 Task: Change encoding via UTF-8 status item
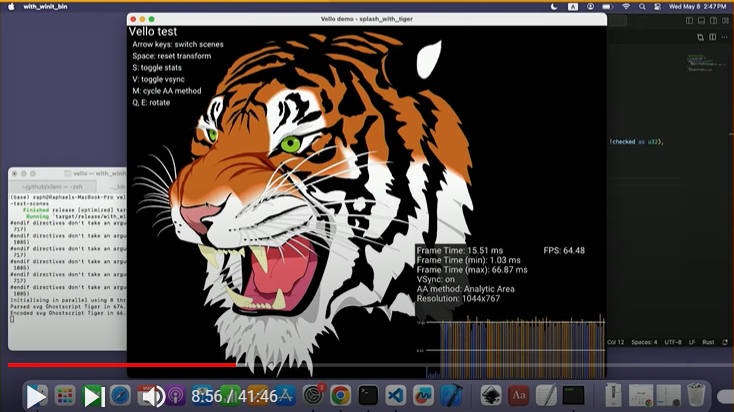[x=673, y=342]
